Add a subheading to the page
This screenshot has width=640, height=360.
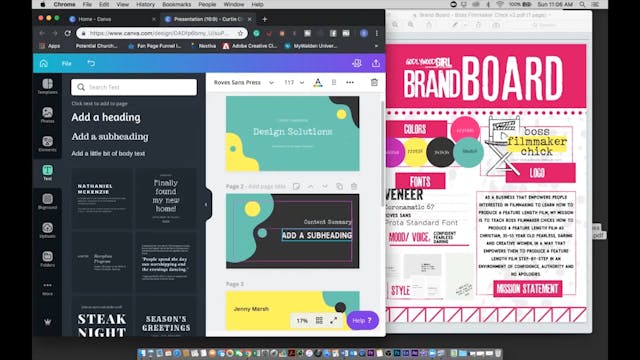(x=110, y=137)
